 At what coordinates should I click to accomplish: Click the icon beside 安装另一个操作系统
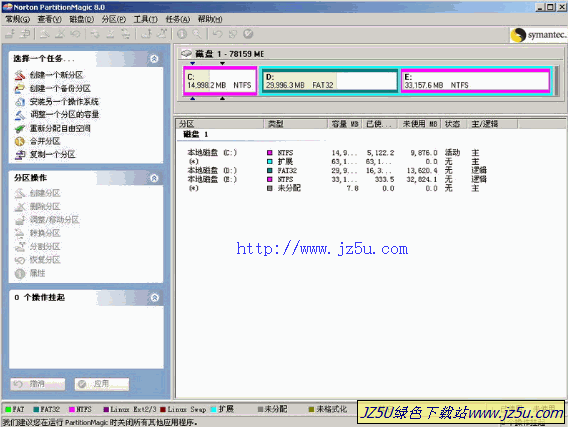pyautogui.click(x=20, y=102)
